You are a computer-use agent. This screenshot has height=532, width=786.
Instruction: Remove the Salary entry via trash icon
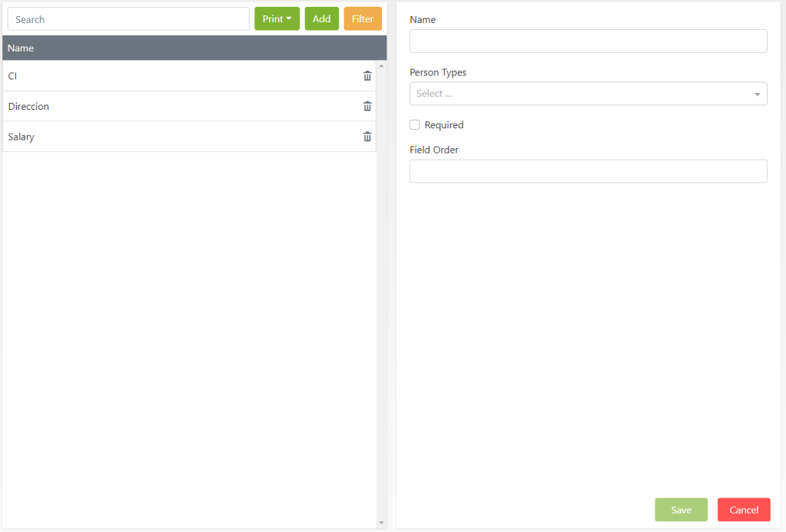(367, 137)
